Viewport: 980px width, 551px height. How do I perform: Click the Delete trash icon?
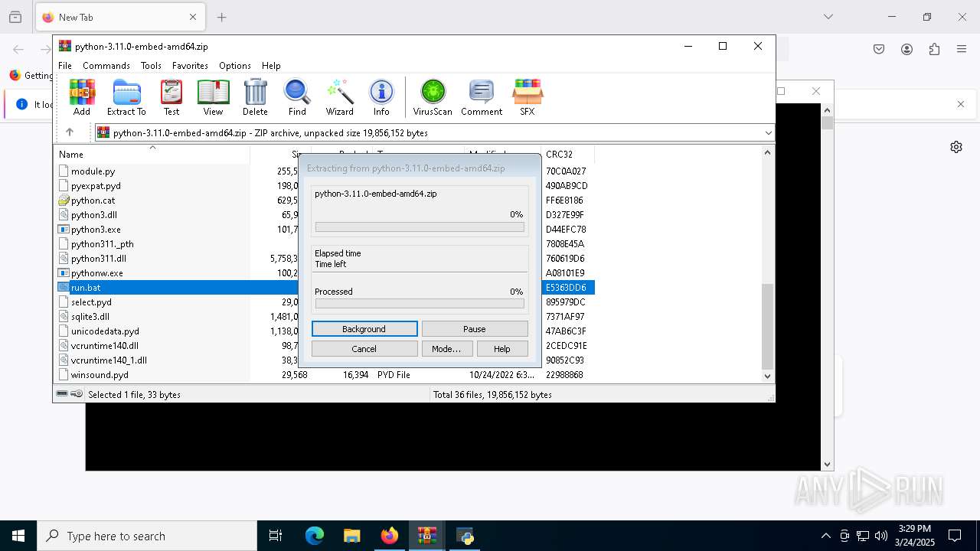point(255,97)
